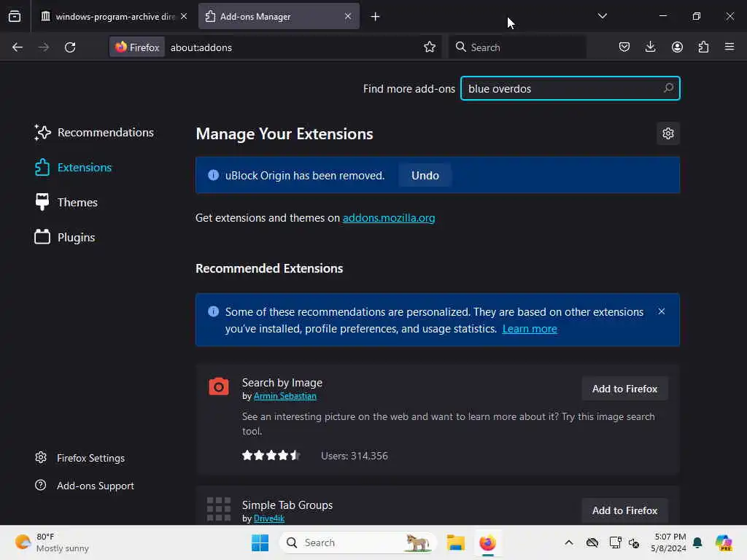Click the Firefox taskbar icon
Screen dimensions: 747x560
(487, 542)
